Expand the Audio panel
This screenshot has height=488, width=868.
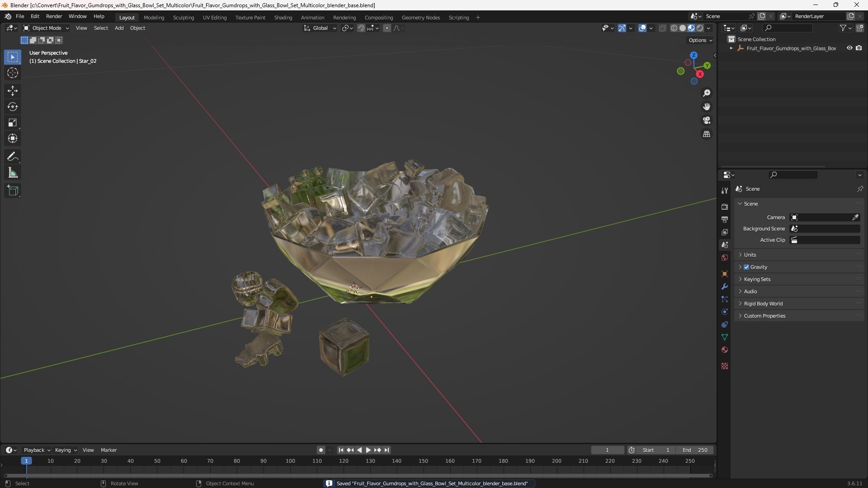[799, 291]
